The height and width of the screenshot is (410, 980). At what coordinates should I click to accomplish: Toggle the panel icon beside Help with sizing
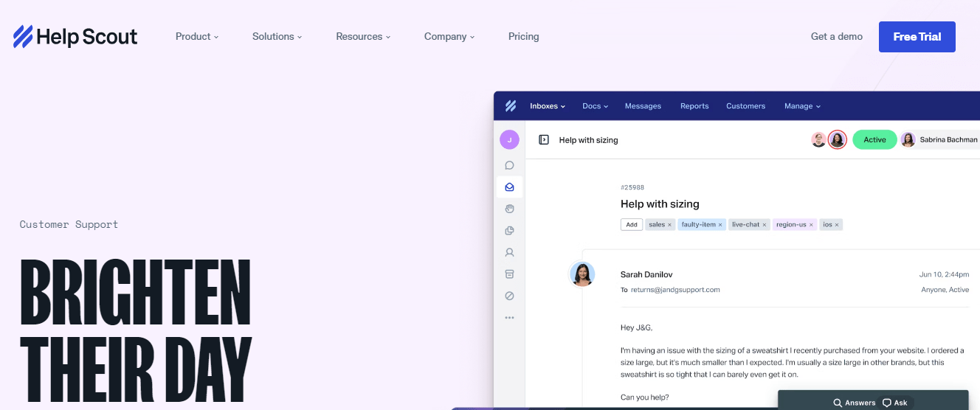[544, 139]
